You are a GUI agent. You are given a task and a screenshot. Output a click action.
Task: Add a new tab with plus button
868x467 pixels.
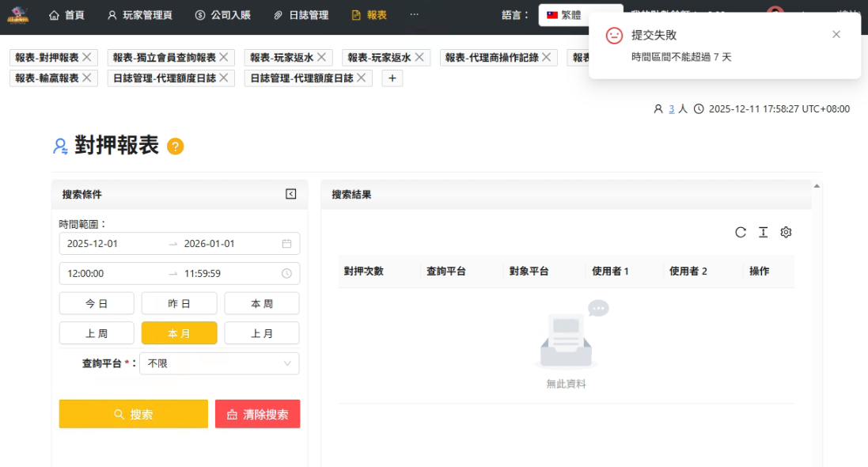(392, 78)
